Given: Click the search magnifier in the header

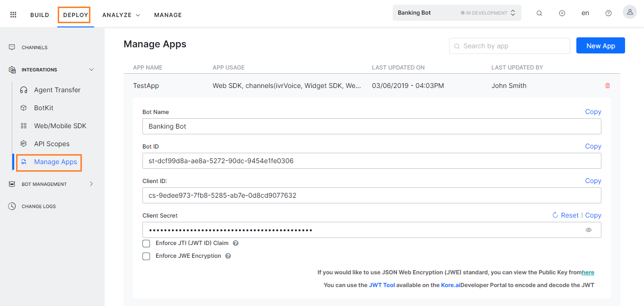Looking at the screenshot, I should [539, 13].
